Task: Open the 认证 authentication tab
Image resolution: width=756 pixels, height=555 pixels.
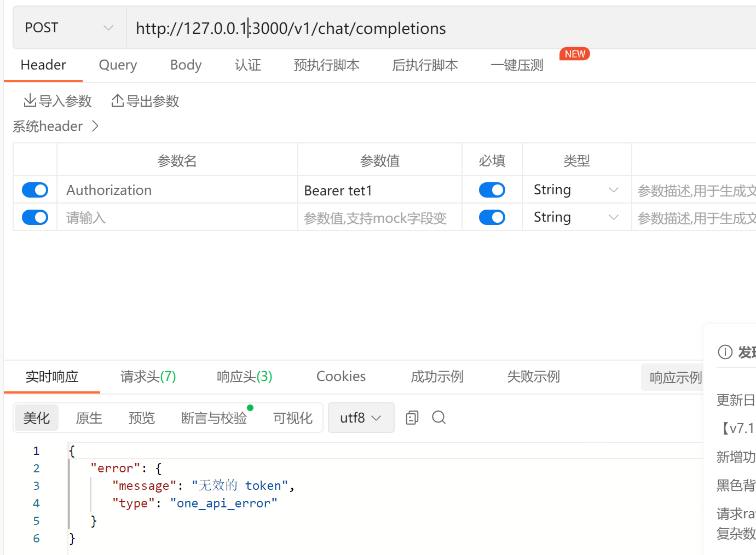Action: coord(247,65)
